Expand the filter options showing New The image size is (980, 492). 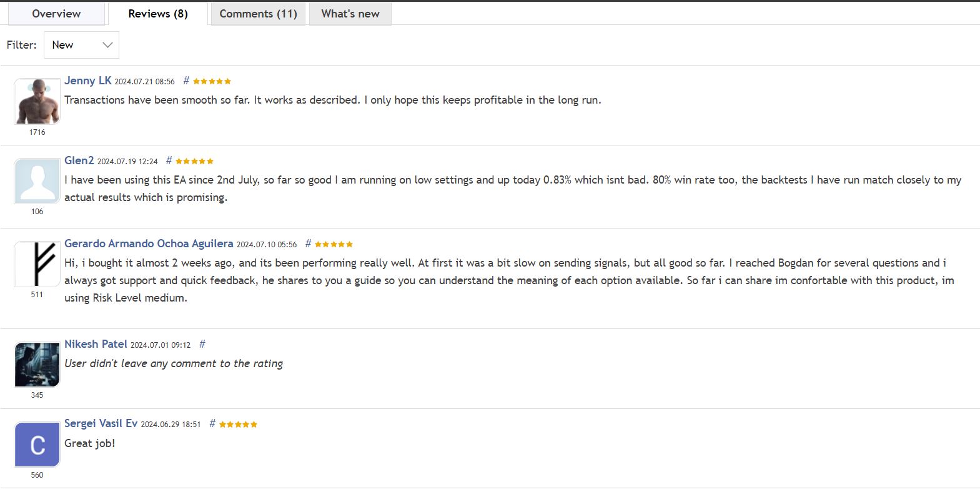click(x=81, y=44)
